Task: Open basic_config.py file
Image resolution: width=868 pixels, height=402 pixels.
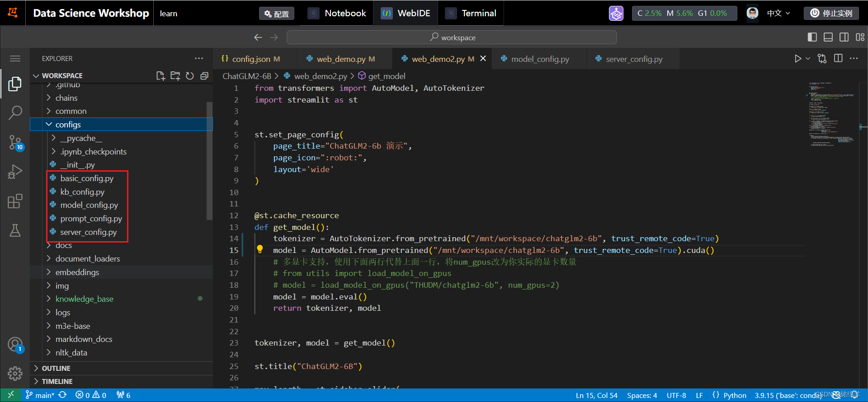Action: coord(87,178)
